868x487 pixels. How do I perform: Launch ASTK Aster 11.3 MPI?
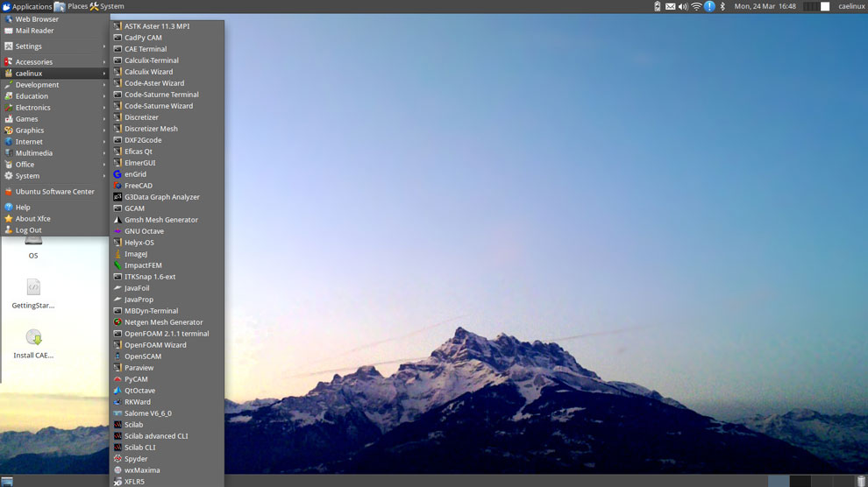167,26
